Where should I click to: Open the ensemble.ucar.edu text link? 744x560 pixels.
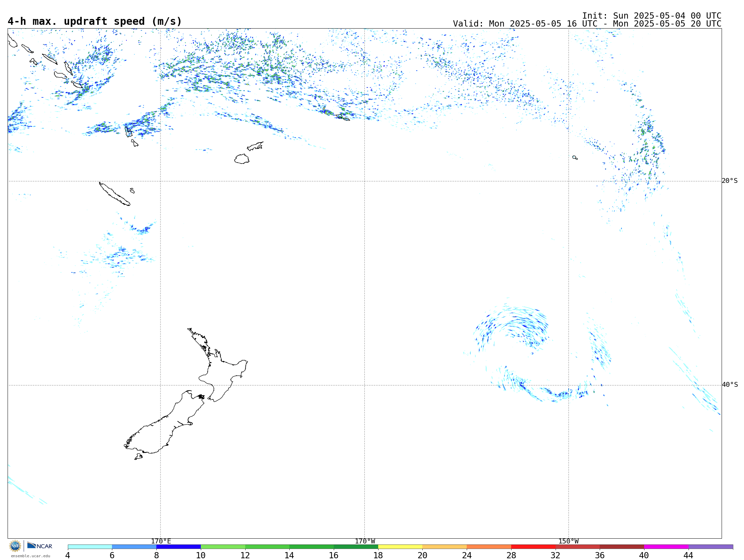pos(30,556)
